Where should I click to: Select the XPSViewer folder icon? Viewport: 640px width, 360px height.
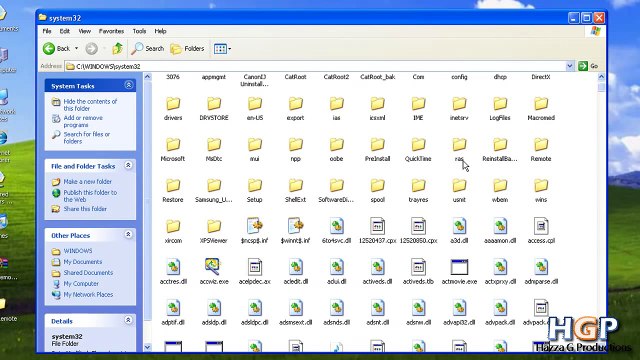pos(214,227)
